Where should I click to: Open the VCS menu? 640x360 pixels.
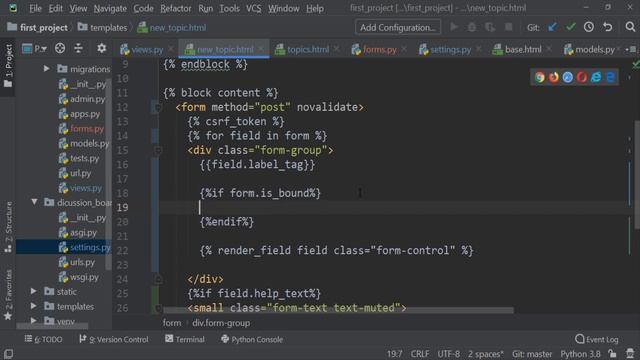click(253, 8)
